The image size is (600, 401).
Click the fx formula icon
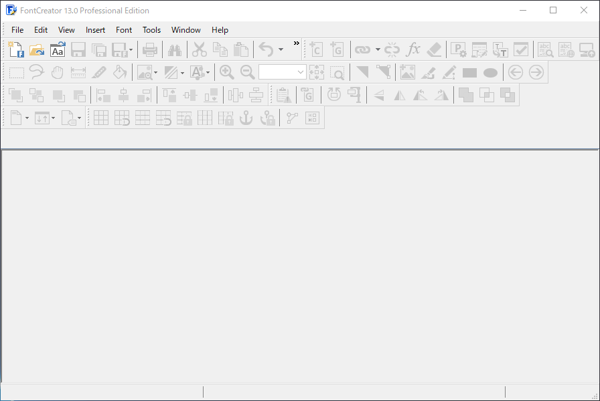tap(413, 50)
